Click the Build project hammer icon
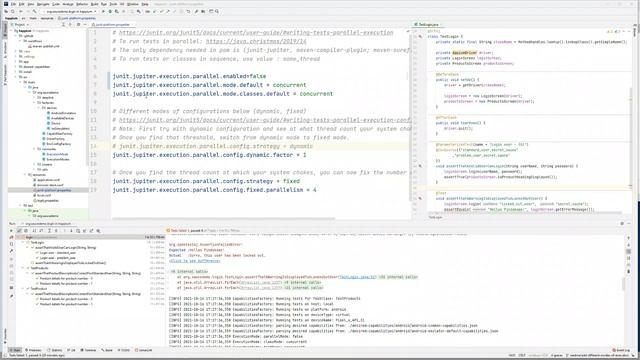 34,11
